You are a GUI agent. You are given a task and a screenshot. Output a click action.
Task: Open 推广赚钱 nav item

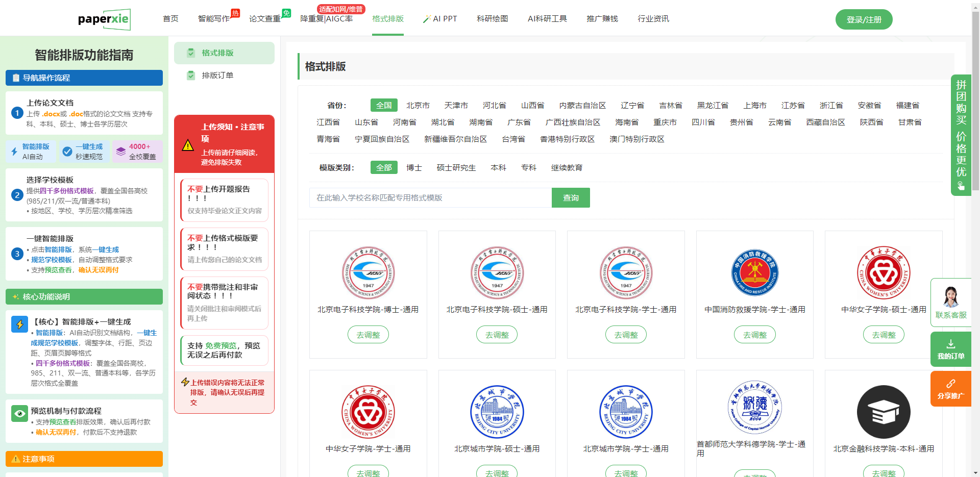coord(602,19)
